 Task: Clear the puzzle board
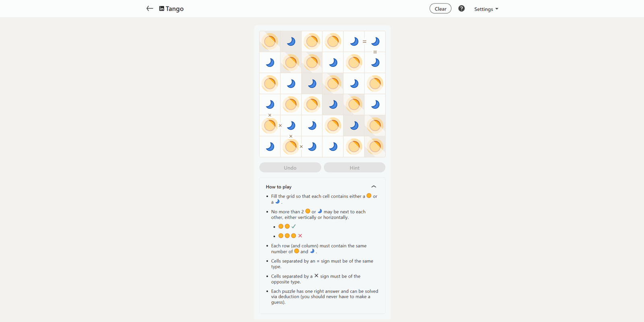click(x=440, y=8)
